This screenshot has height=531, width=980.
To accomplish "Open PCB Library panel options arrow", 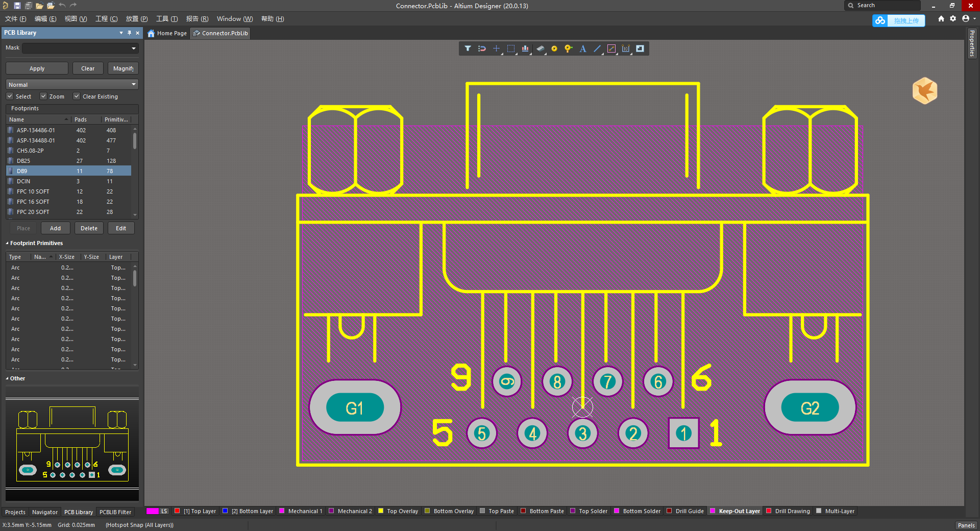I will [x=121, y=33].
